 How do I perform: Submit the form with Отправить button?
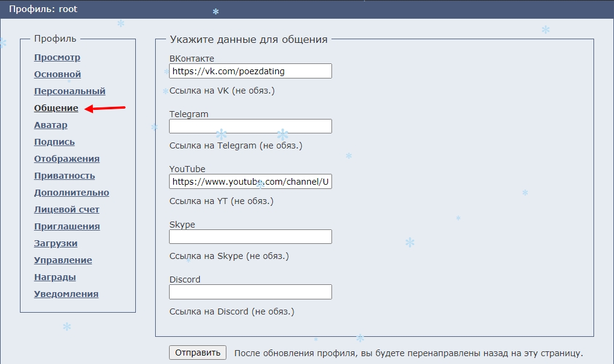198,353
